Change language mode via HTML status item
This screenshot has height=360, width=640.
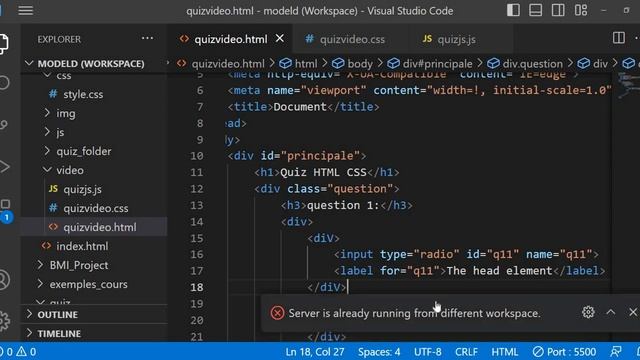[504, 352]
